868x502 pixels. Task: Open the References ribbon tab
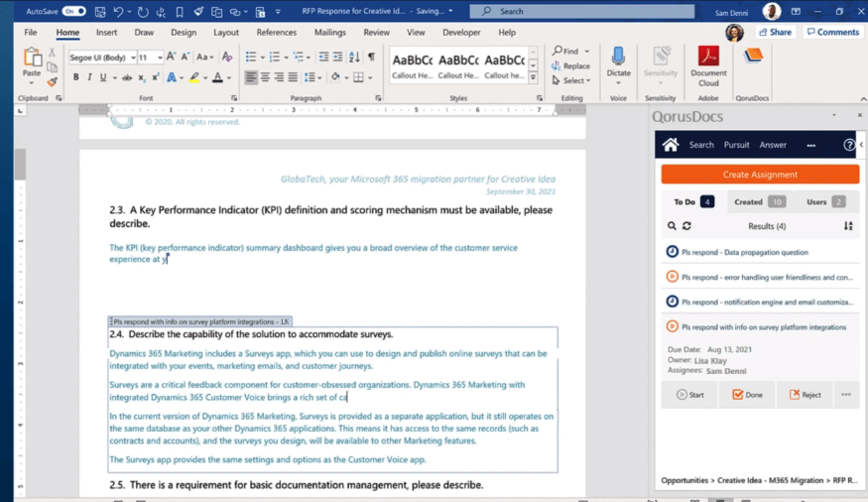pos(276,32)
